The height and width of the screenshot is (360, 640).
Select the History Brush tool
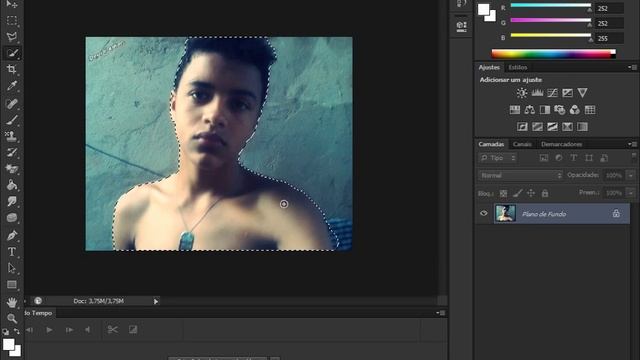12,153
